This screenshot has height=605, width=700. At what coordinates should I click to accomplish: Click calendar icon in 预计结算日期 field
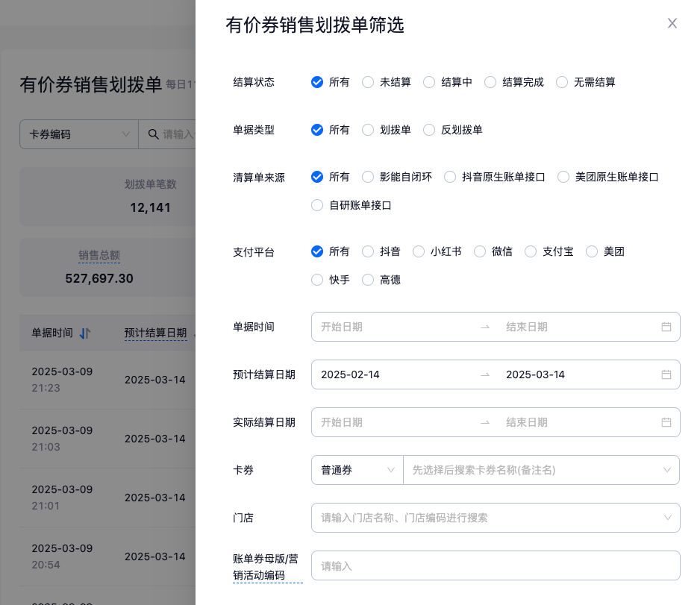(666, 374)
